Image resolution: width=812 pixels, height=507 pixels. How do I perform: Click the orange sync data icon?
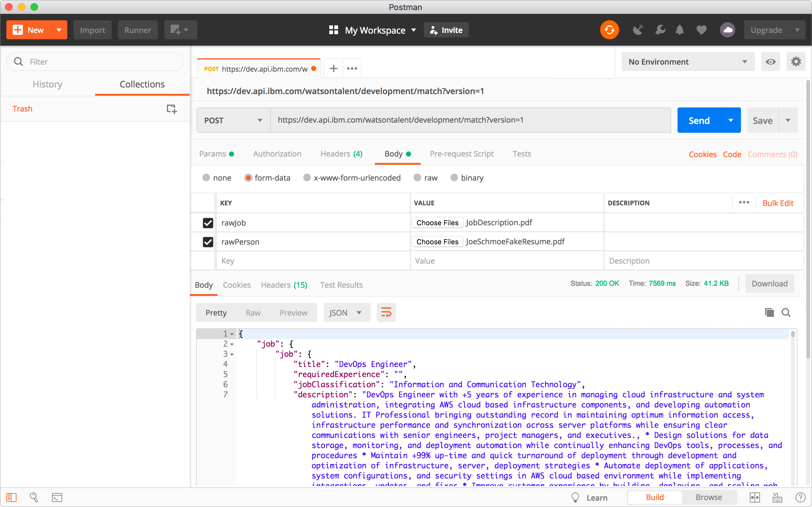coord(609,30)
